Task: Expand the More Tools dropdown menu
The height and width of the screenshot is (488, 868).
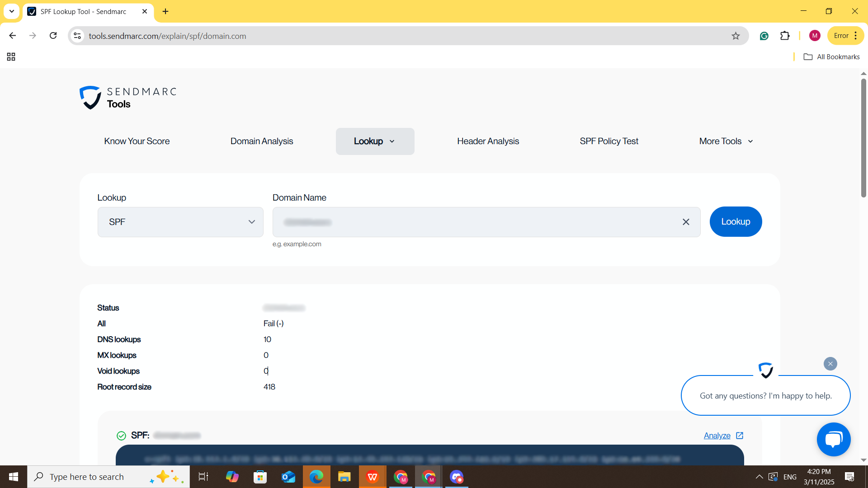Action: [724, 141]
